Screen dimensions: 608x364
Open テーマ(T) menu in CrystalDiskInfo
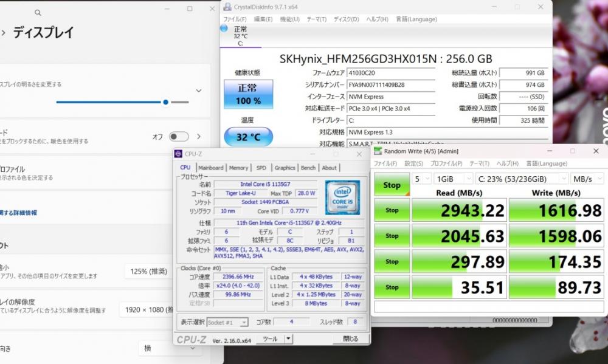click(316, 19)
